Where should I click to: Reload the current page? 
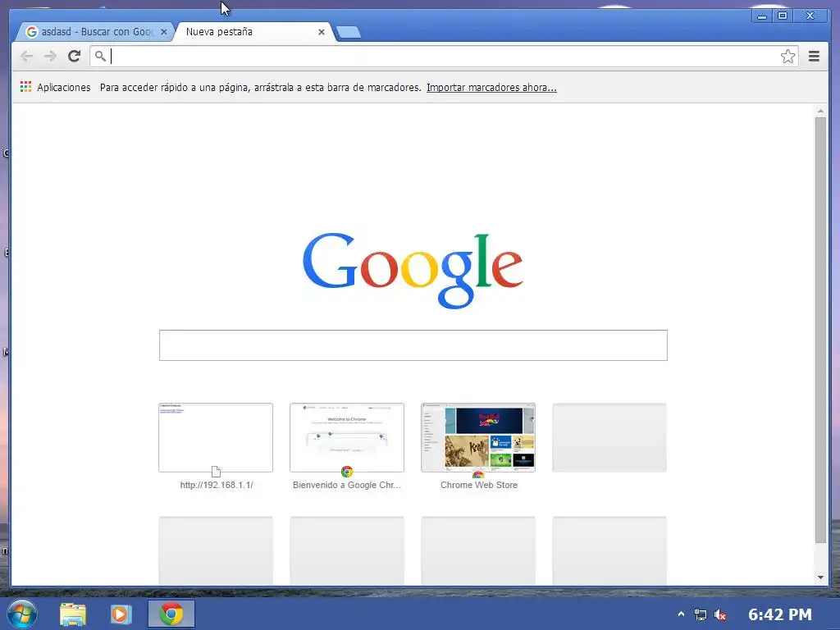pyautogui.click(x=74, y=56)
